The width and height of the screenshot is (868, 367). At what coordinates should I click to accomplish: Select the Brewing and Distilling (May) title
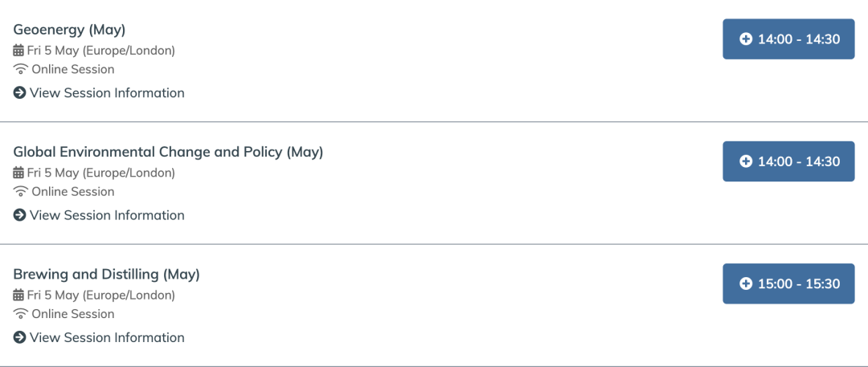coord(106,274)
